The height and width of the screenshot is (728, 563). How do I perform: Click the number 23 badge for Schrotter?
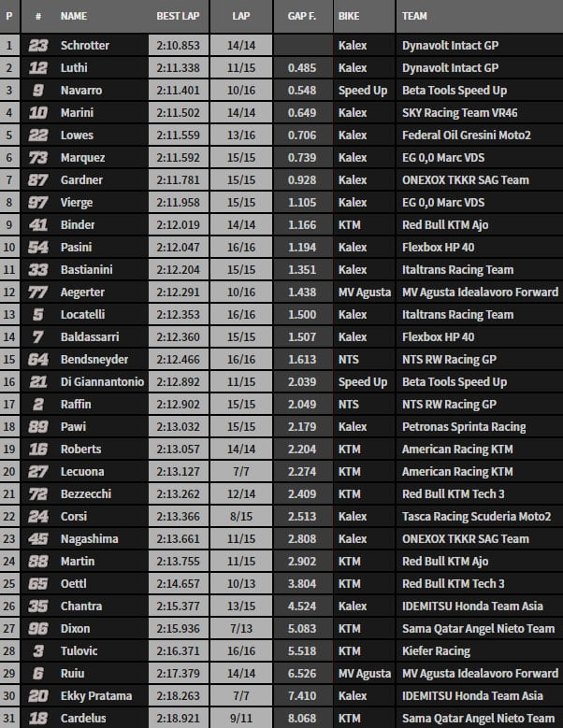(37, 45)
